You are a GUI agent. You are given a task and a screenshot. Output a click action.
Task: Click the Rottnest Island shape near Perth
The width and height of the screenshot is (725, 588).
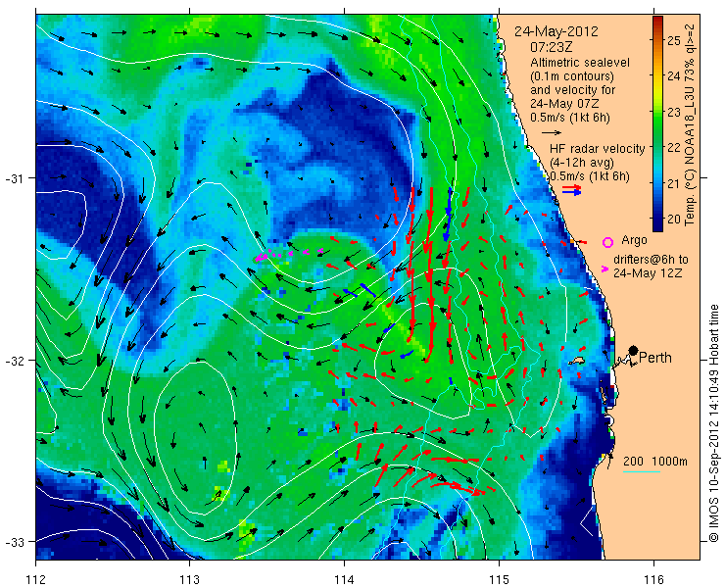(577, 360)
